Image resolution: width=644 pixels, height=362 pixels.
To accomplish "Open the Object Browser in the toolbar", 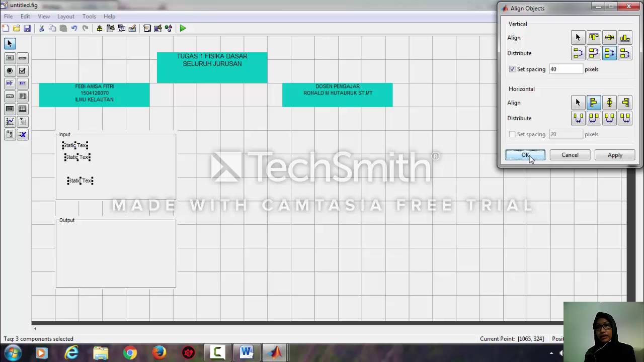I will pyautogui.click(x=169, y=29).
